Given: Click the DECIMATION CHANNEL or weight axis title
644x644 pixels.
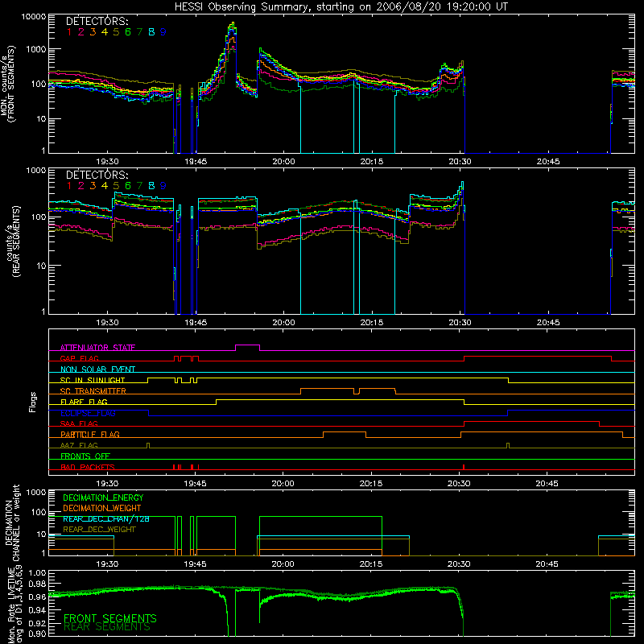Looking at the screenshot, I should [12, 522].
